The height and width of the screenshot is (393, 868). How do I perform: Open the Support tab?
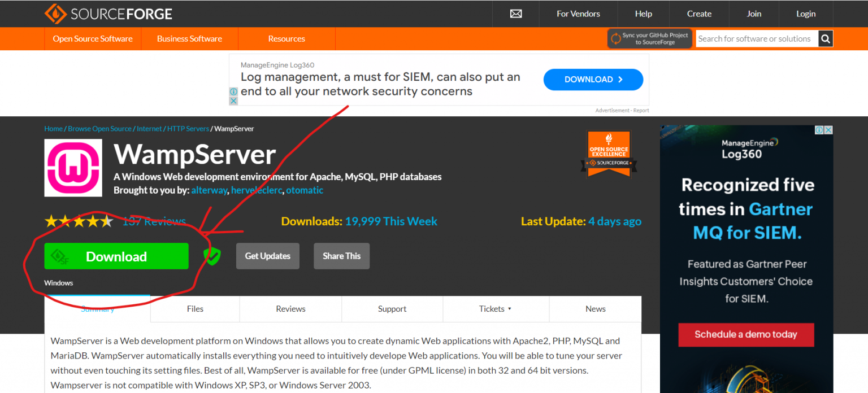click(392, 309)
